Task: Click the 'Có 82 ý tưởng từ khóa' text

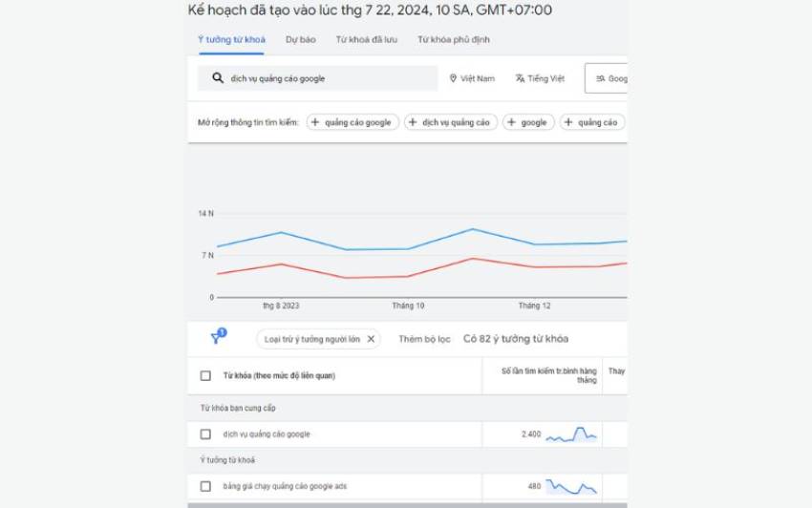Action: coord(516,339)
